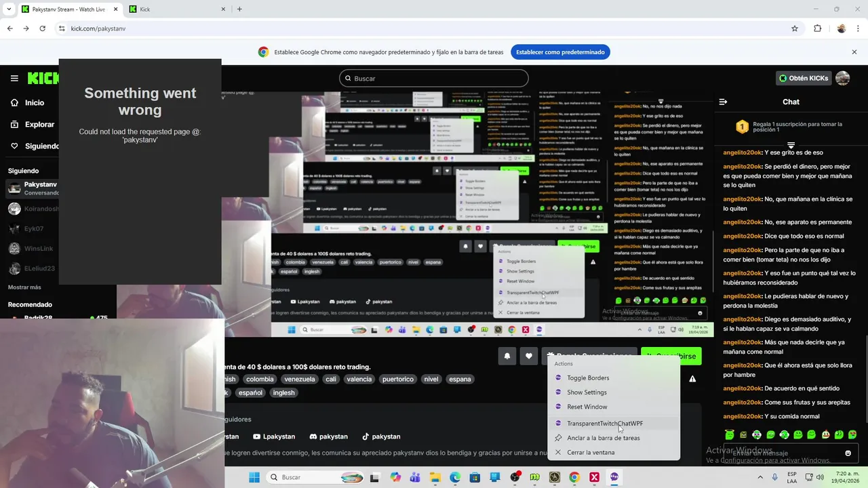The width and height of the screenshot is (868, 488).
Task: Open WinsLink channel in following list
Action: tap(31, 249)
